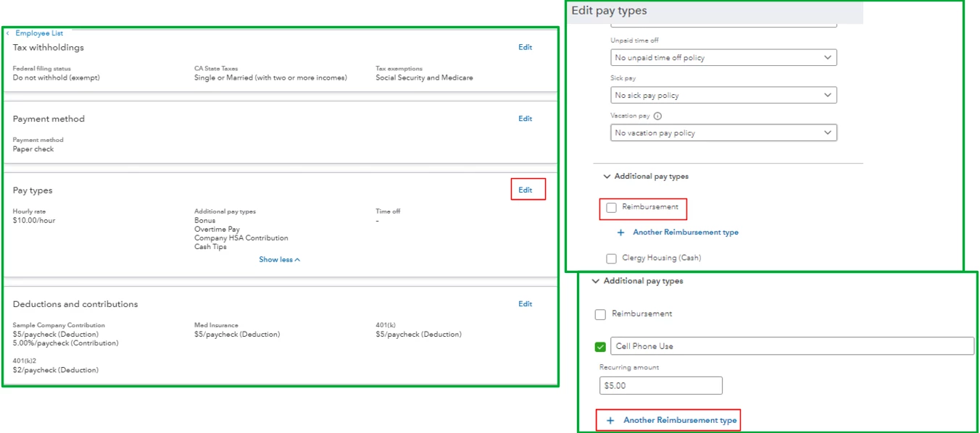Click the back chevron beside Employee List

(8, 33)
